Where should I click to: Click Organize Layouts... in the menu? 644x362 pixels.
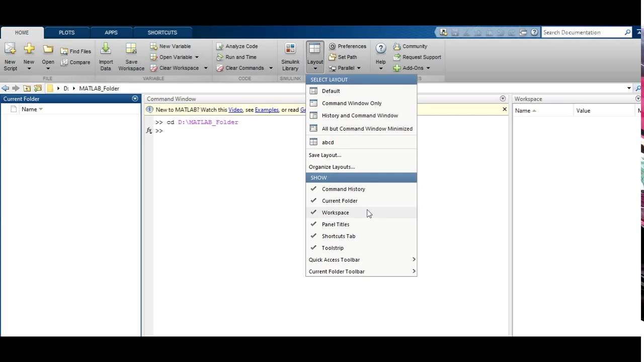[361, 167]
